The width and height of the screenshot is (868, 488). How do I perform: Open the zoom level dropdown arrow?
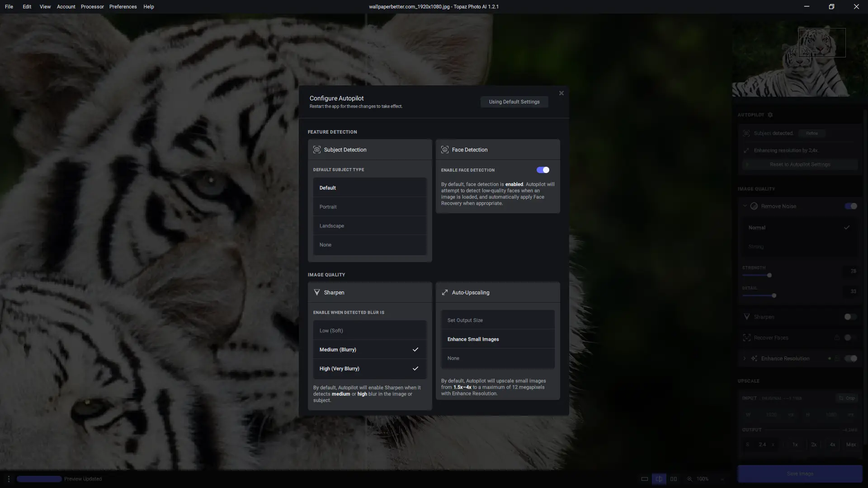[722, 479]
